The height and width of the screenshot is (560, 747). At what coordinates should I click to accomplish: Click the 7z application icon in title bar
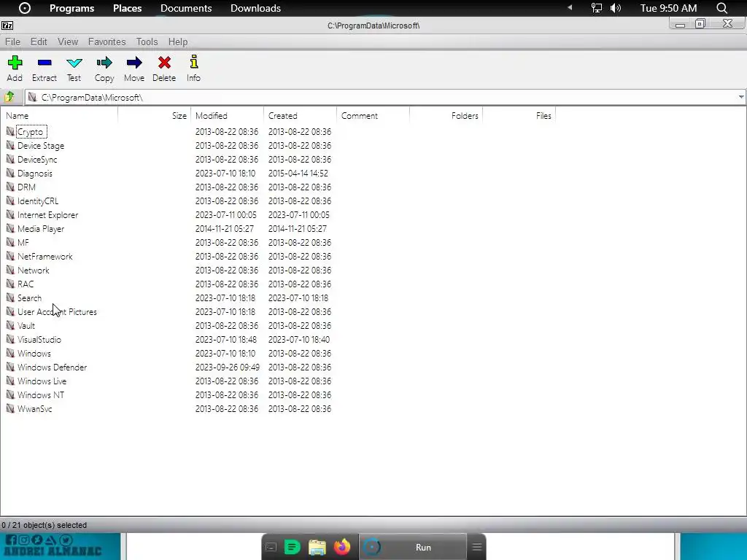tap(7, 26)
